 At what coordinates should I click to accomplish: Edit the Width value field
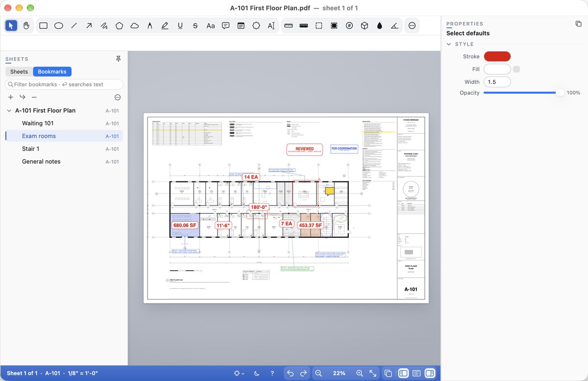(x=497, y=82)
